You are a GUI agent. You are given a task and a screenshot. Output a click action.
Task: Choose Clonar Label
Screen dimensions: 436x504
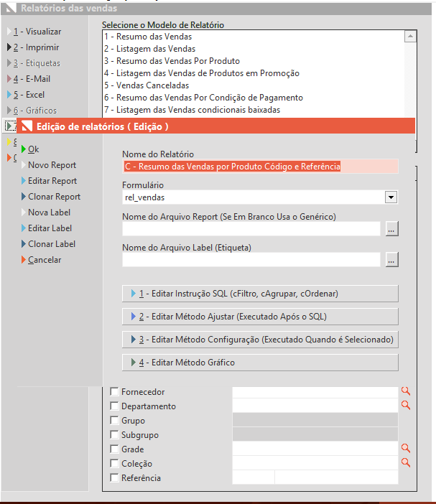(x=49, y=243)
